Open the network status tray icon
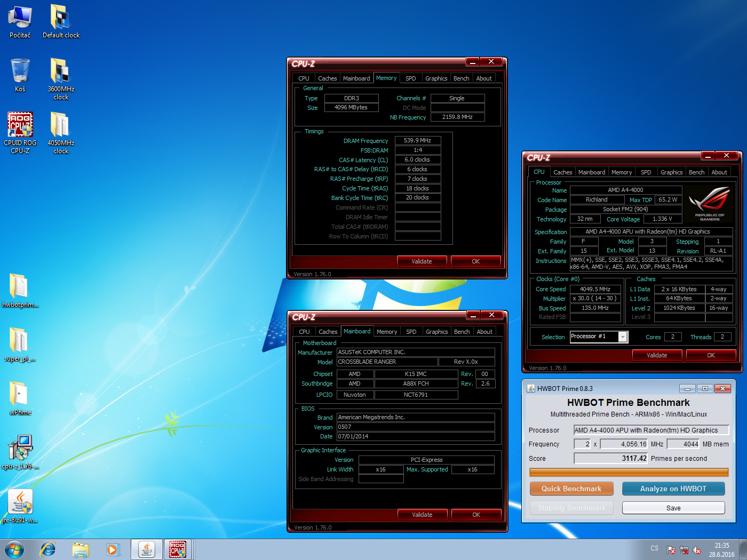Screen dimensions: 747x560 [684, 550]
